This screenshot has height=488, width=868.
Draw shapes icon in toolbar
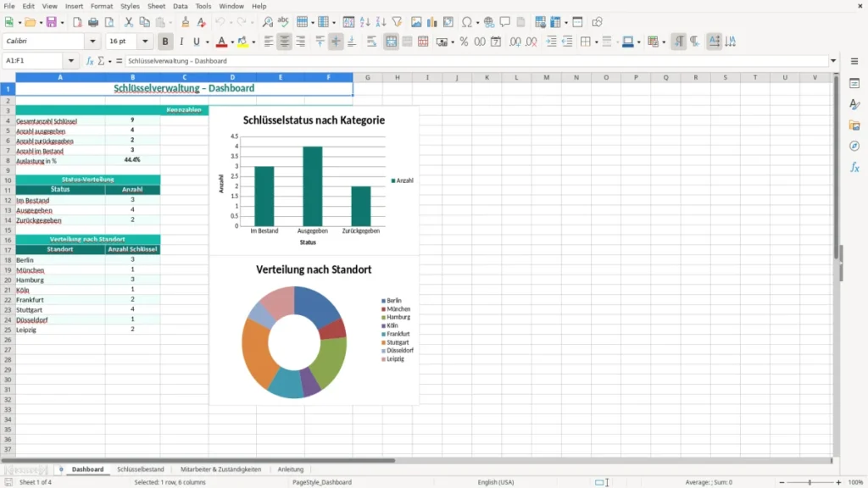click(597, 22)
